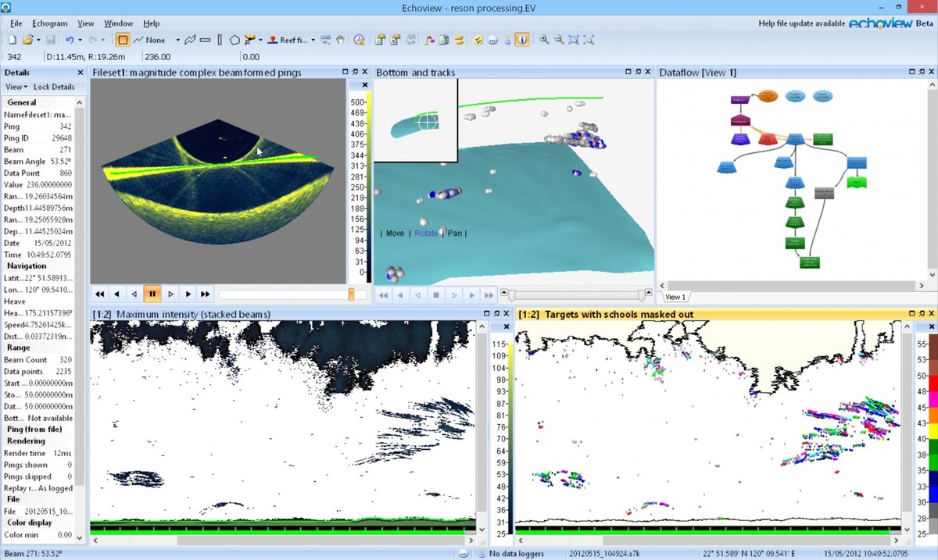Viewport: 938px width, 560px height.
Task: Close the Details panel
Action: click(x=80, y=73)
